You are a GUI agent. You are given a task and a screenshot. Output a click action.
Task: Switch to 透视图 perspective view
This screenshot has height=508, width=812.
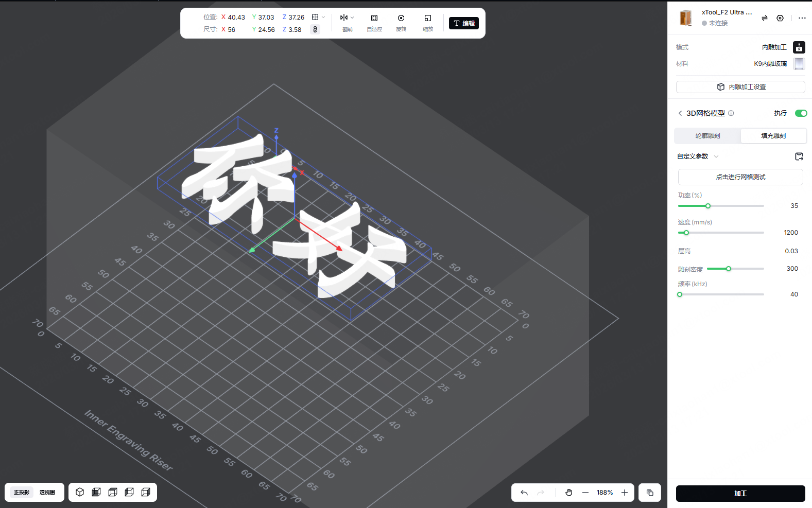click(47, 493)
